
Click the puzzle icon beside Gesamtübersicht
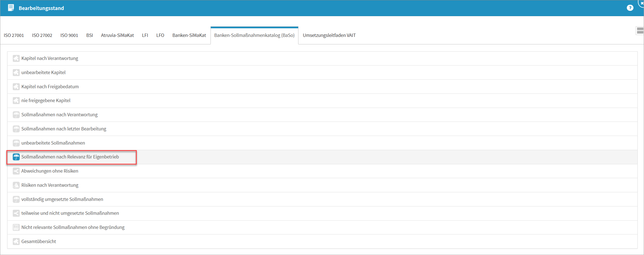pyautogui.click(x=16, y=242)
